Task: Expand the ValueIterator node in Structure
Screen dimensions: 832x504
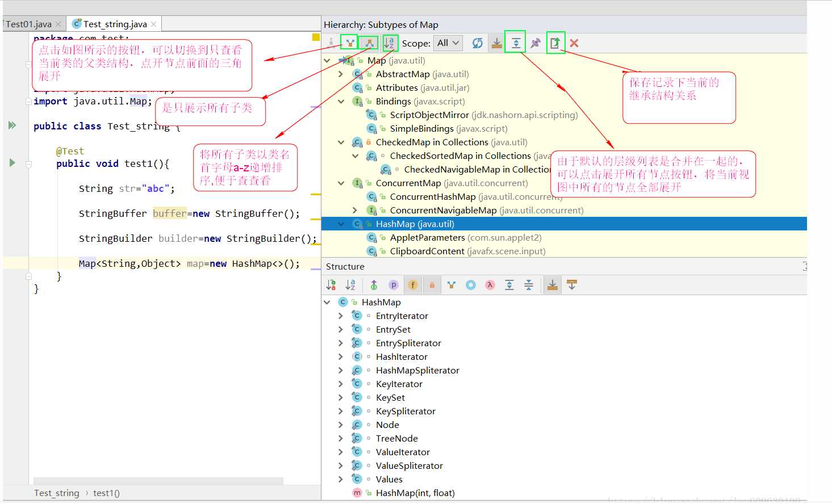Action: 341,452
